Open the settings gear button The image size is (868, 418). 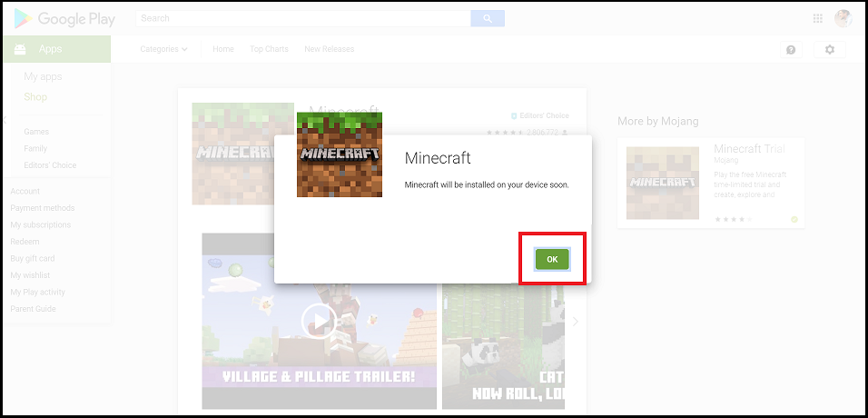[x=829, y=49]
